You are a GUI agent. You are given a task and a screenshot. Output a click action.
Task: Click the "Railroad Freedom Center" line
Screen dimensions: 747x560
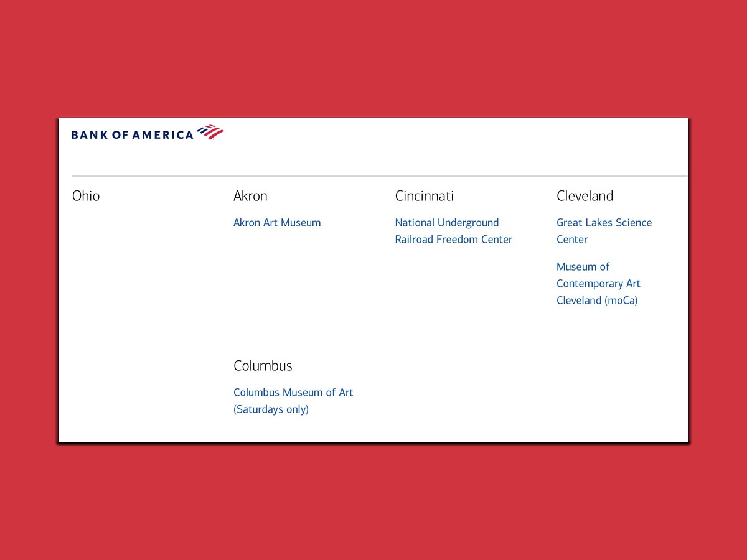tap(453, 240)
